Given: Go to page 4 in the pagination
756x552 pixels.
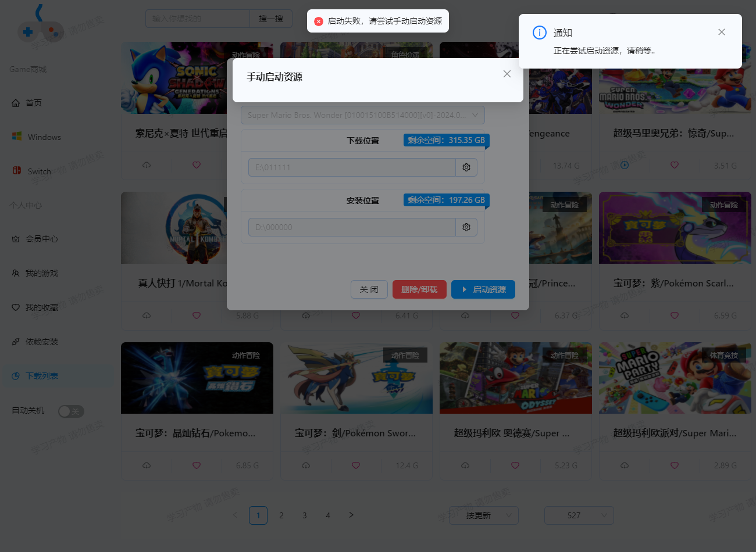Looking at the screenshot, I should click(328, 515).
